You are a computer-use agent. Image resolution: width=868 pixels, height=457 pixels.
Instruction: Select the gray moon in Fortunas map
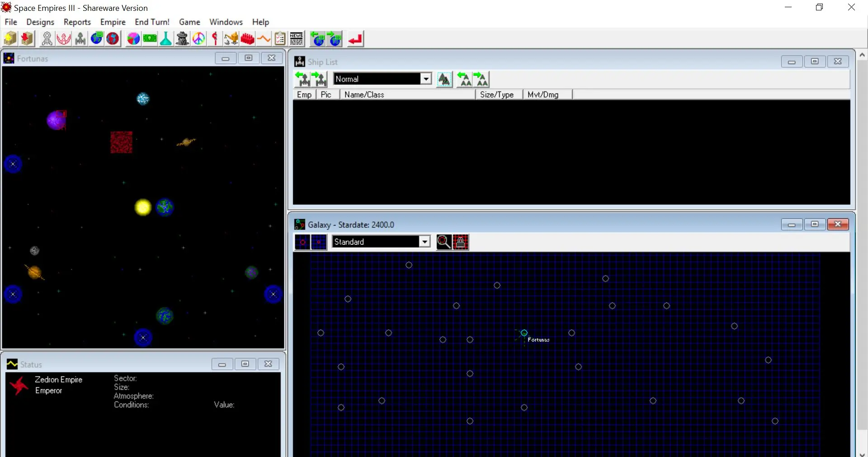tap(35, 250)
